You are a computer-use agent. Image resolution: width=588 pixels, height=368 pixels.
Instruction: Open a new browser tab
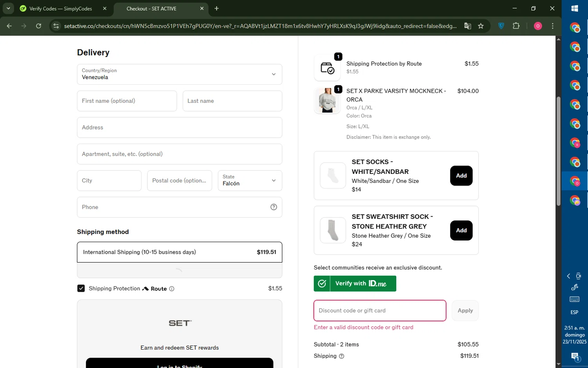click(x=217, y=8)
